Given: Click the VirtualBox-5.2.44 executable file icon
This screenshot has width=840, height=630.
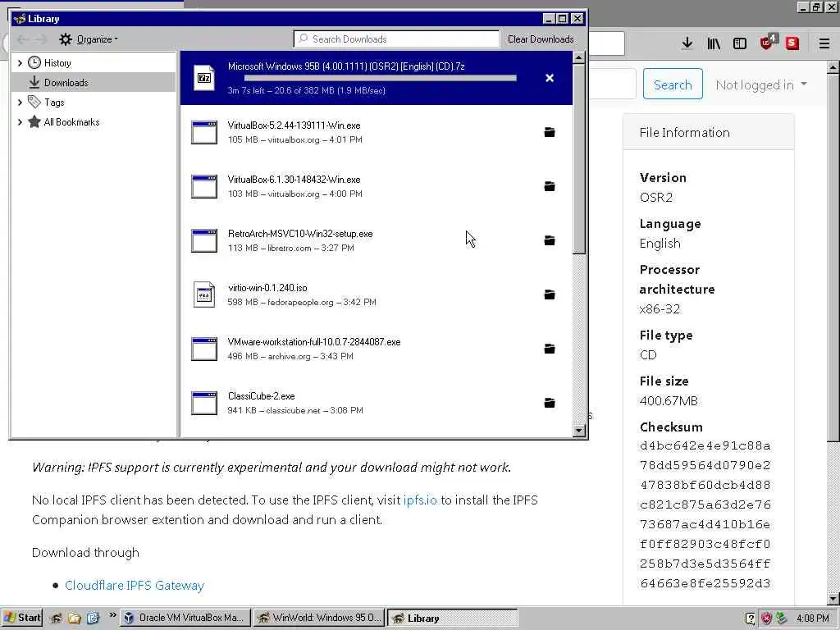Looking at the screenshot, I should (204, 132).
